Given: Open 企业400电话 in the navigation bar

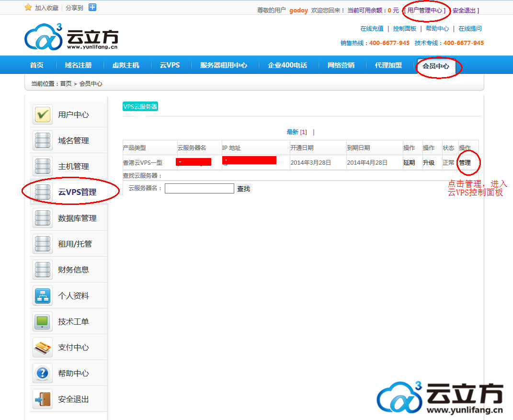Looking at the screenshot, I should point(287,65).
